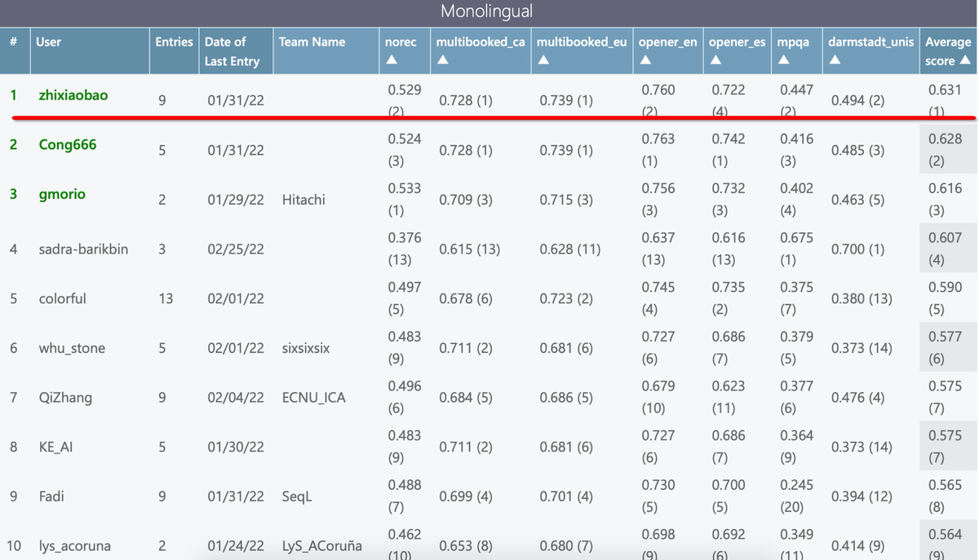Click the whu_stone username

(73, 348)
